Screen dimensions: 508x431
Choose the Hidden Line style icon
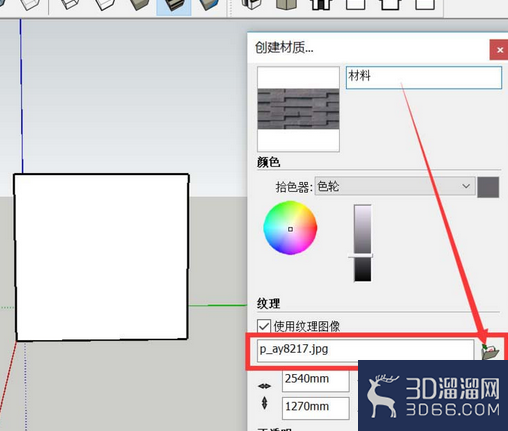tap(105, 5)
